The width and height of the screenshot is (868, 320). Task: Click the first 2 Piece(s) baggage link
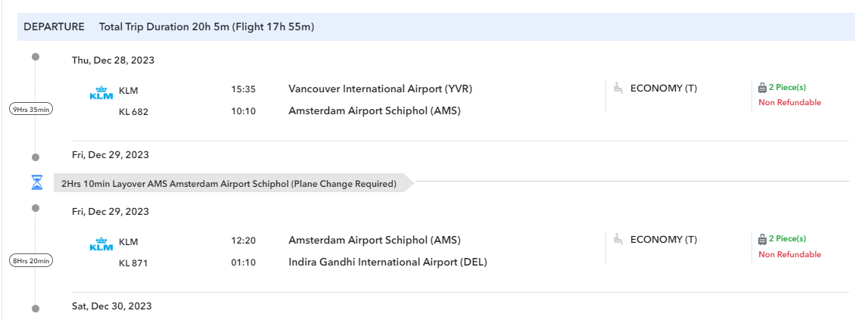pyautogui.click(x=787, y=88)
